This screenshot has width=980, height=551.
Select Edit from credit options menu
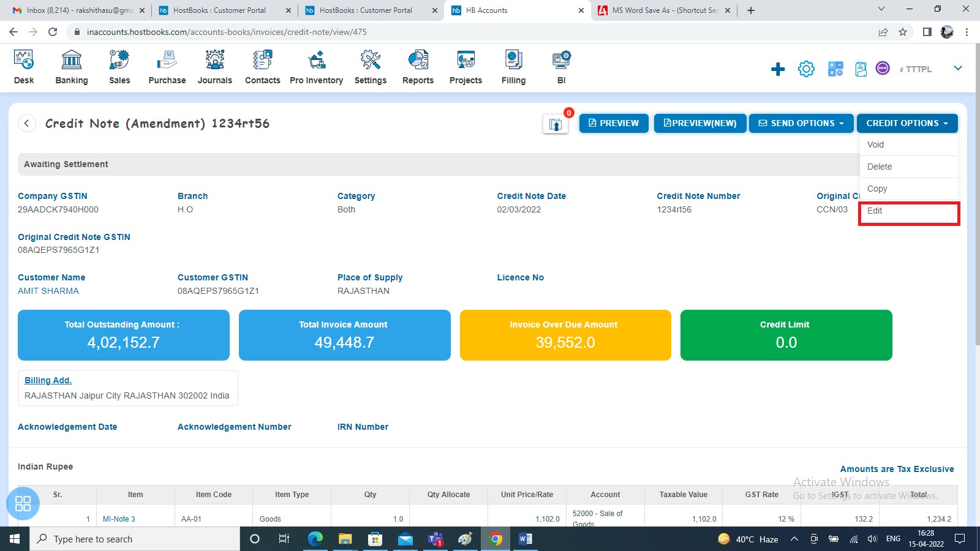click(909, 211)
